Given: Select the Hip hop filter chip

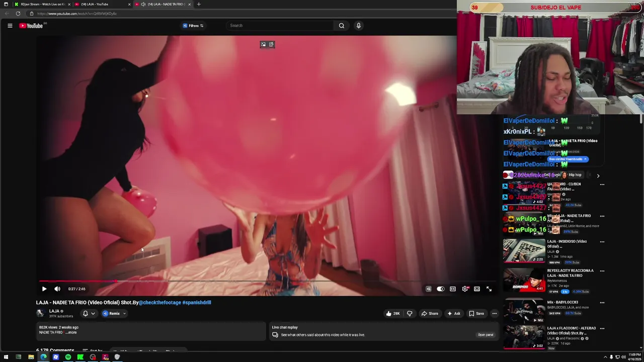Looking at the screenshot, I should 575,175.
